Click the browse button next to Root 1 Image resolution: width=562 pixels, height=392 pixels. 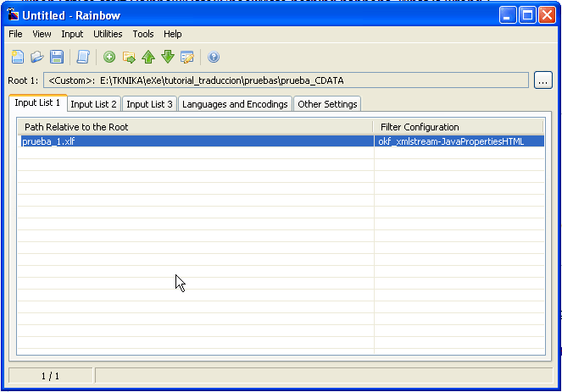[543, 80]
